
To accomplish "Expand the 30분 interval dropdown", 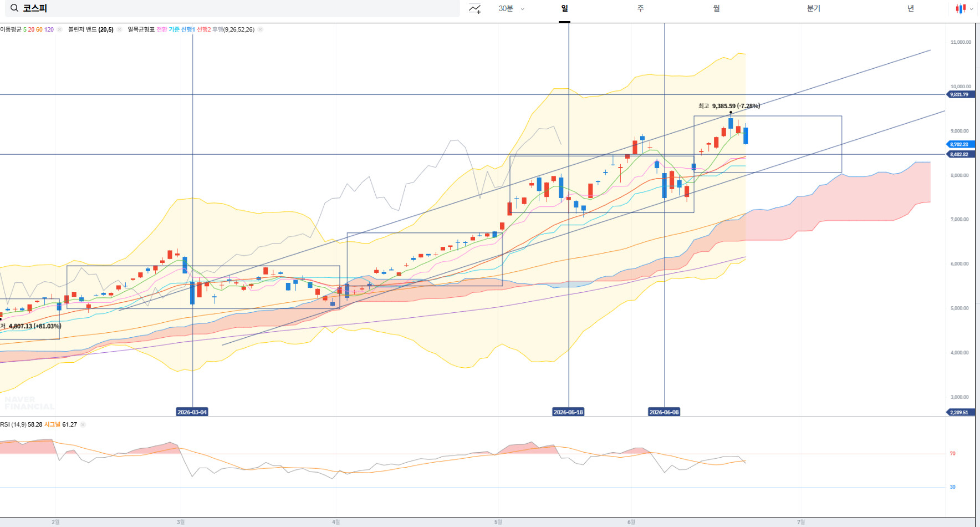I will [511, 8].
